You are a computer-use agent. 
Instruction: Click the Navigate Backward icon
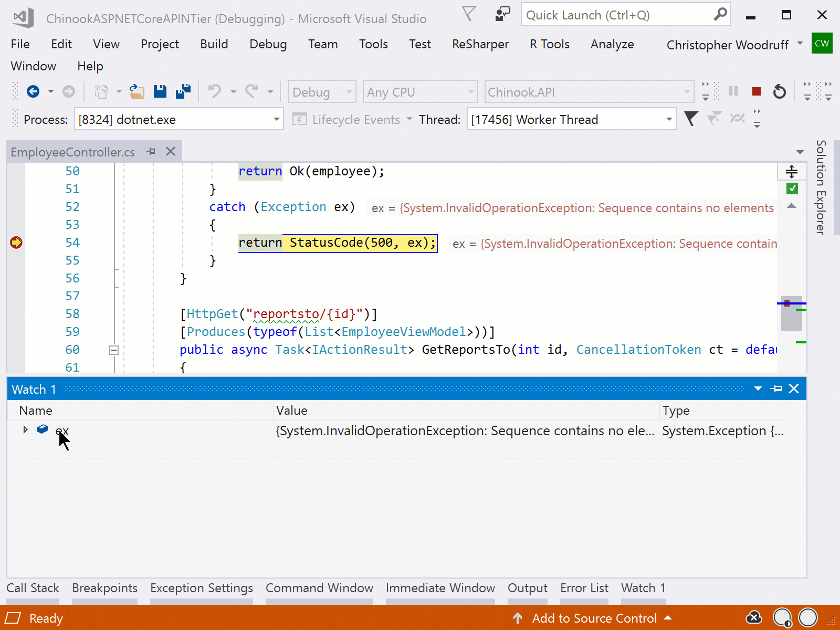(x=32, y=91)
